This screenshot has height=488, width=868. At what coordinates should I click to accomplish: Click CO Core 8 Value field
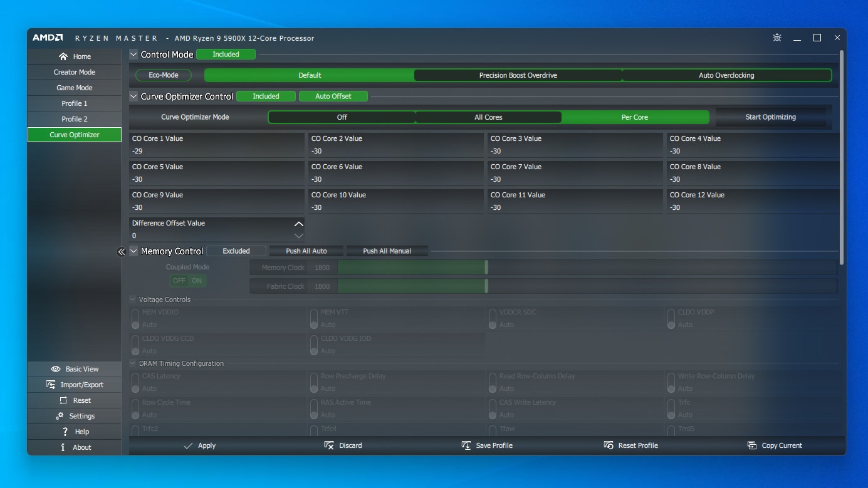[x=753, y=173]
